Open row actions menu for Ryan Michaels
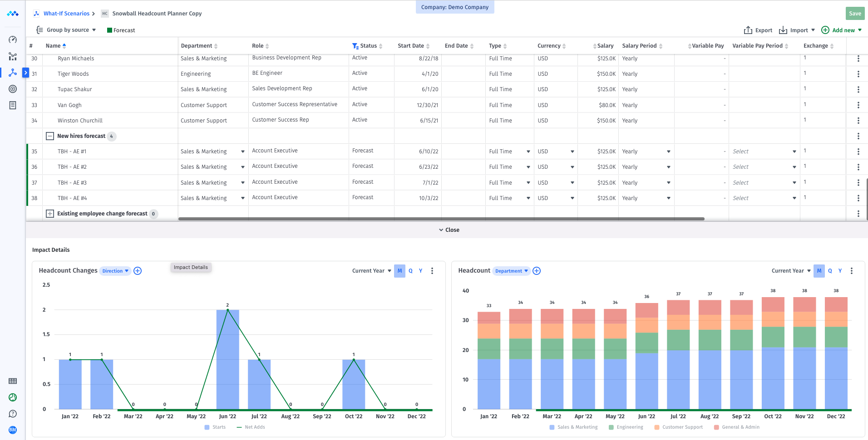 (858, 59)
